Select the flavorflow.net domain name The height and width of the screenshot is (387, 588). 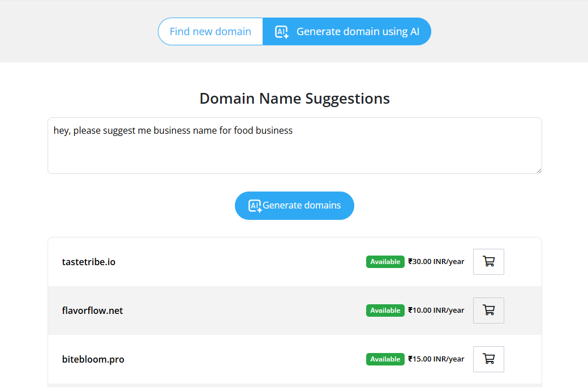pyautogui.click(x=92, y=311)
